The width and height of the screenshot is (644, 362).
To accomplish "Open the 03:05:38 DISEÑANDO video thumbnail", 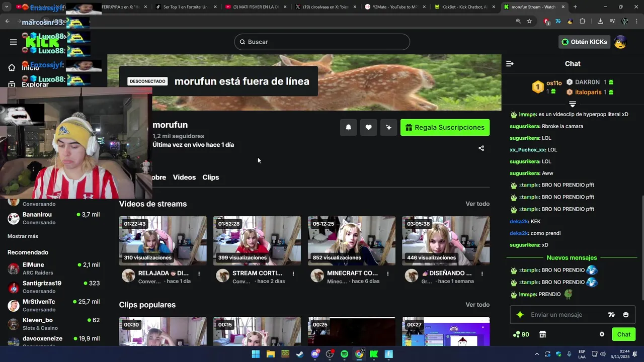I will [446, 240].
